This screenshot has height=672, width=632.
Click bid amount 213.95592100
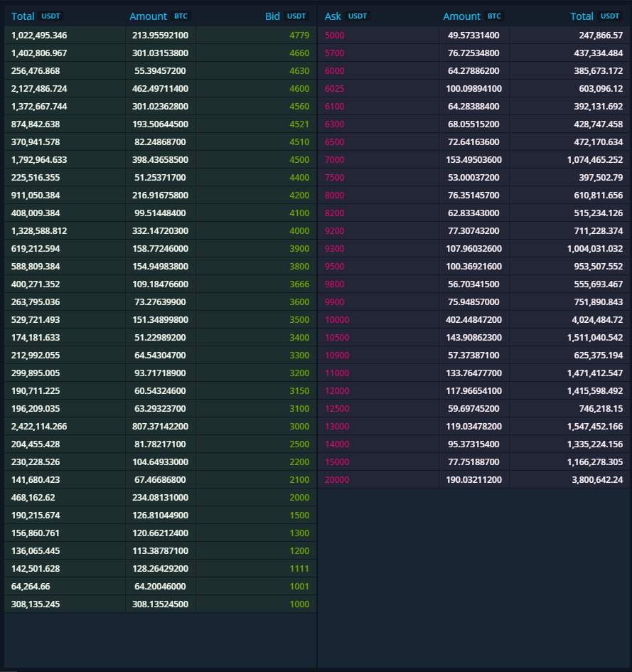(160, 35)
